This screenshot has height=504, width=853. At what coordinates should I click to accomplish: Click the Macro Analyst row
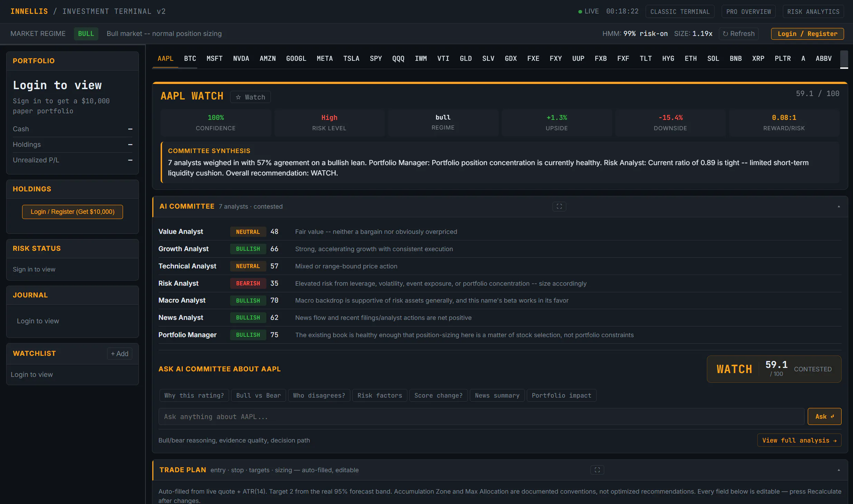click(500, 301)
